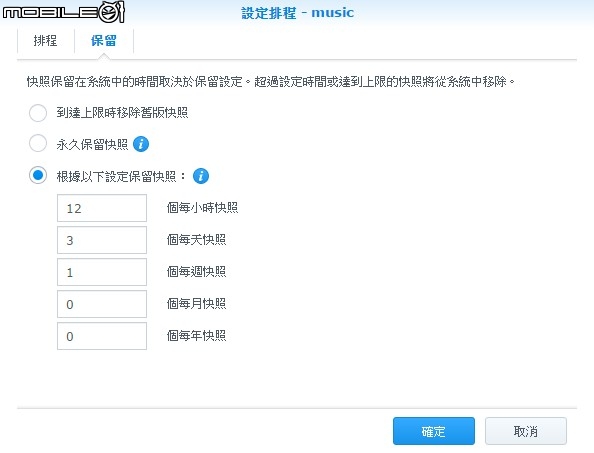Select 到達上限時移除舊版快照 radio option
This screenshot has height=453, width=594.
[38, 113]
